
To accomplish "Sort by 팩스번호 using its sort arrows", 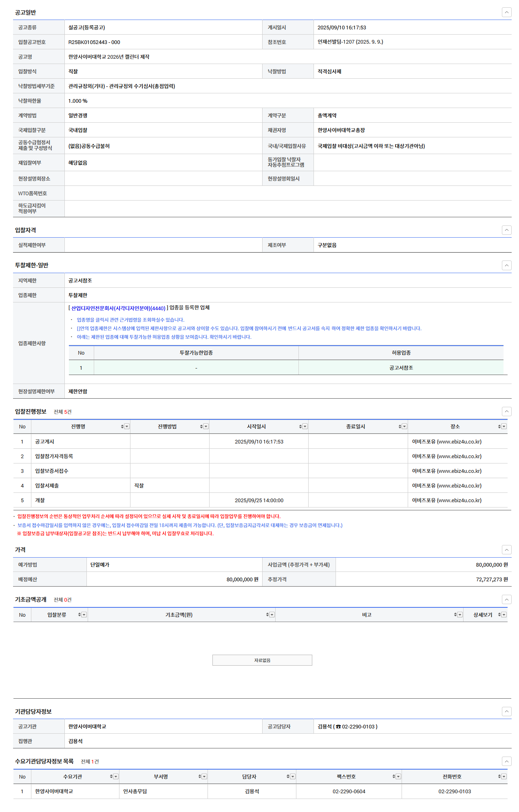I will [x=394, y=777].
